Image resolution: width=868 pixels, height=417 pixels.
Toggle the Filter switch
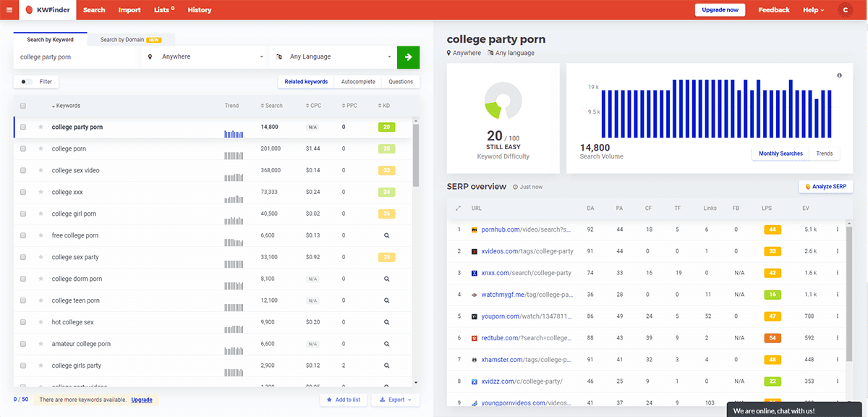pyautogui.click(x=27, y=82)
